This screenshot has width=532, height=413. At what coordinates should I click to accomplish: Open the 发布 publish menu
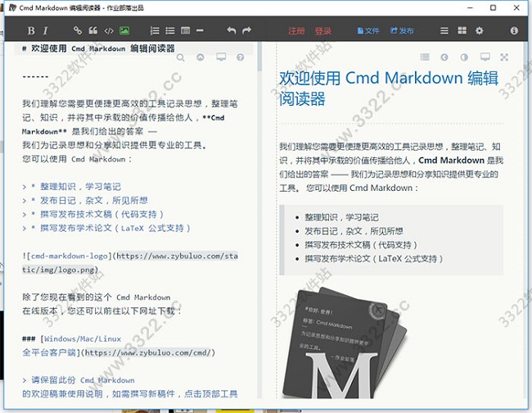(x=402, y=31)
